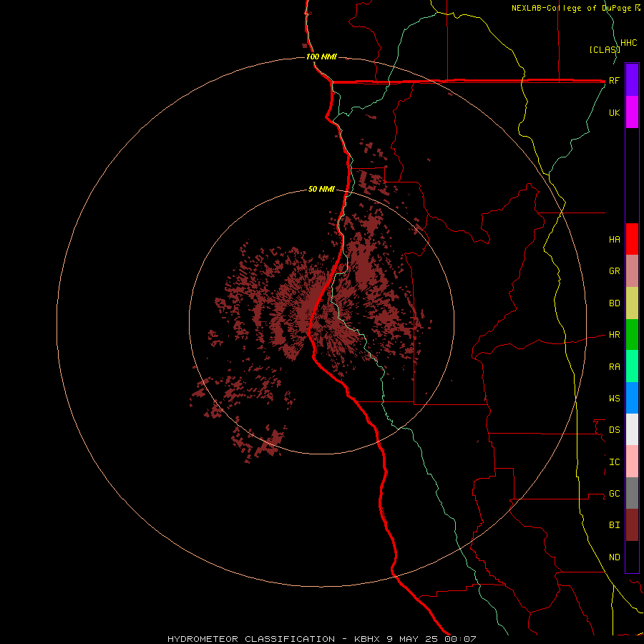Click the GC gray legend swatch
This screenshot has height=644, width=644.
[x=632, y=493]
